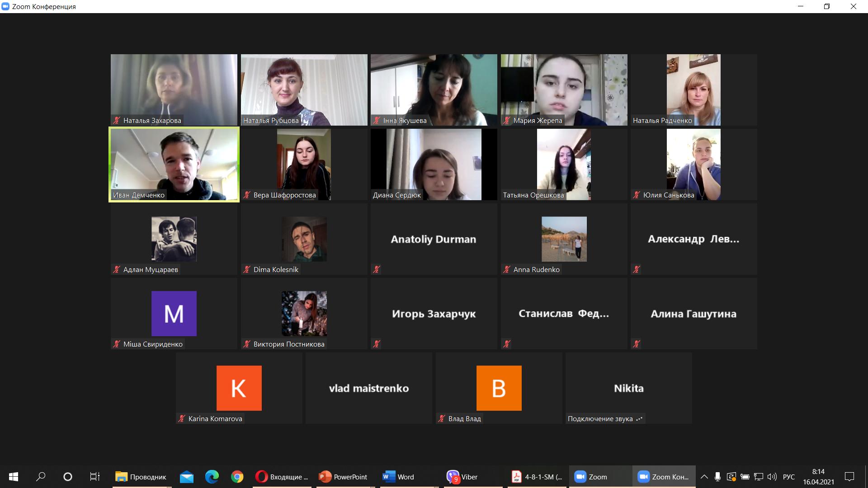Click muted mic icon beside Мария Жерепа
This screenshot has width=868, height=488.
(x=507, y=120)
